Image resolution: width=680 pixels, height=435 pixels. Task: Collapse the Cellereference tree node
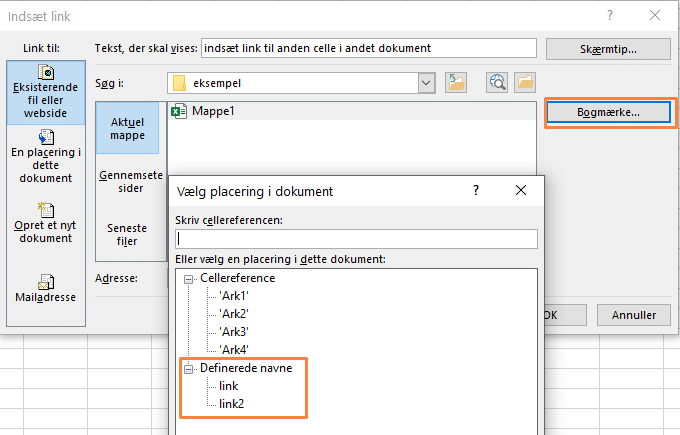pos(187,278)
